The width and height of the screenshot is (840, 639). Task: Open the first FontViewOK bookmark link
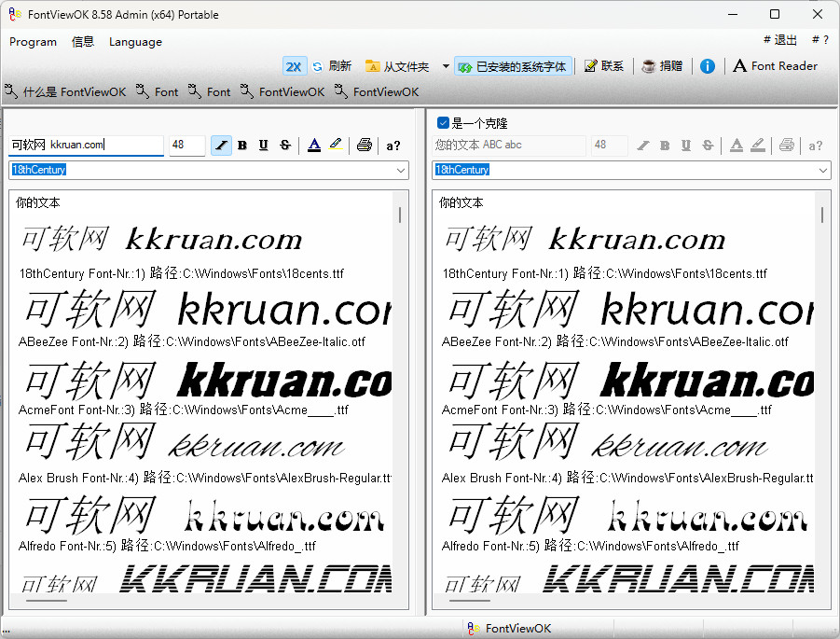[282, 91]
